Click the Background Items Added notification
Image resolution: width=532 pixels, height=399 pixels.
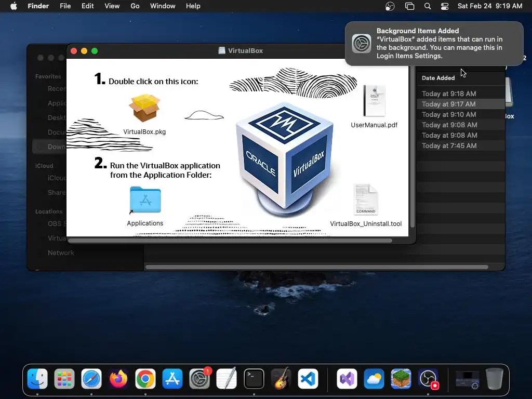click(434, 44)
